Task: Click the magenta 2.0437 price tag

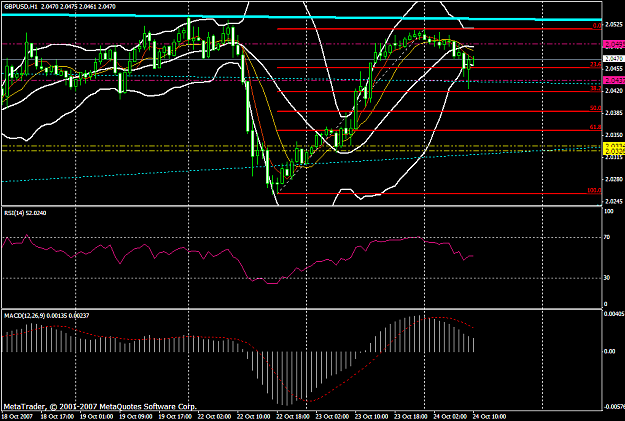Action: click(614, 81)
